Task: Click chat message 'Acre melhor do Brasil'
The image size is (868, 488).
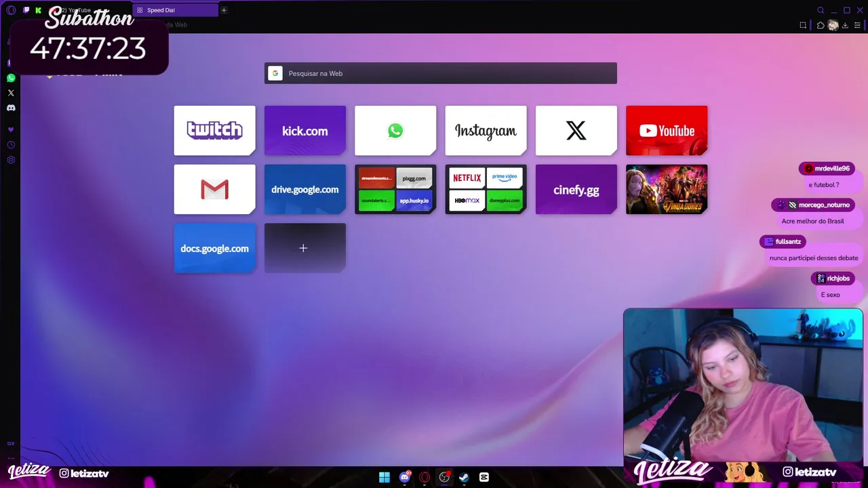Action: (x=812, y=221)
